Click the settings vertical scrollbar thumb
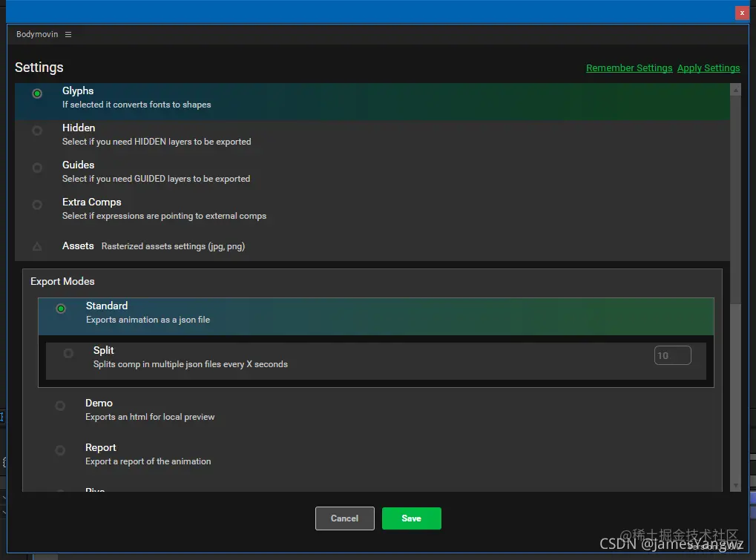Image resolution: width=756 pixels, height=560 pixels. tap(736, 200)
